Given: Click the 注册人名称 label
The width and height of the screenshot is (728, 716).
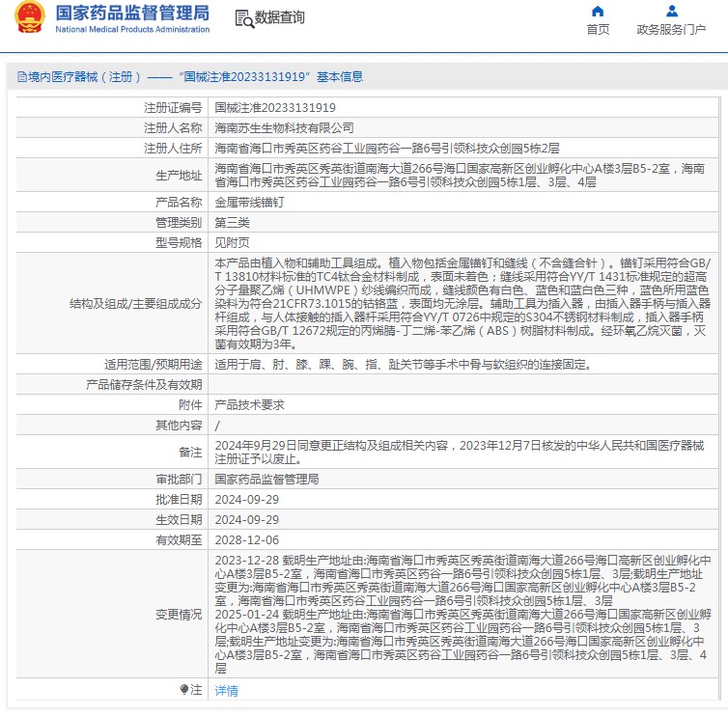Looking at the screenshot, I should coord(173,127).
